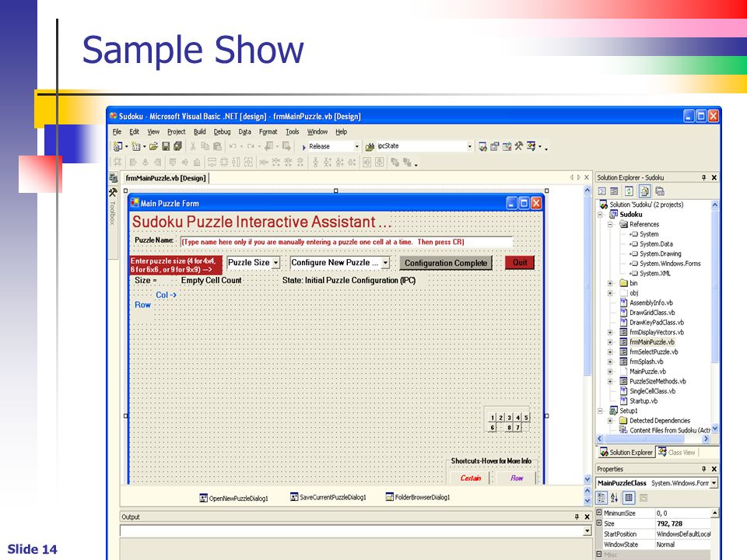Screen dimensions: 747x560
Task: Open the Configure New Puzzle dropdown
Action: tap(385, 263)
